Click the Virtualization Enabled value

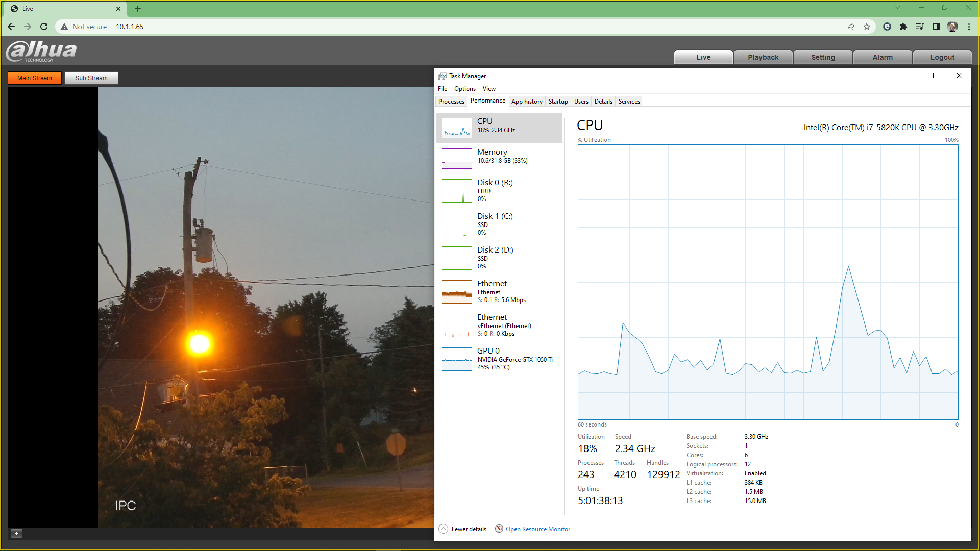click(x=755, y=473)
